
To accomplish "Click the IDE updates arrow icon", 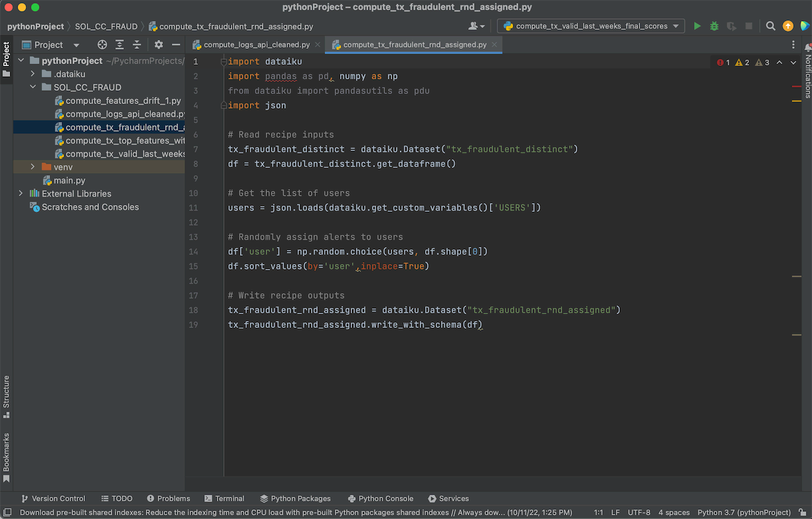I will click(788, 26).
